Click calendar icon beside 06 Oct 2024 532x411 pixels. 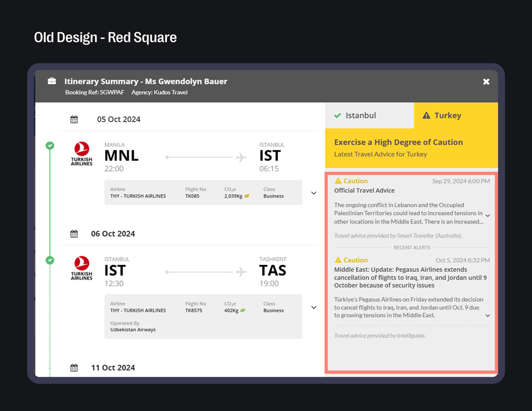click(x=74, y=234)
